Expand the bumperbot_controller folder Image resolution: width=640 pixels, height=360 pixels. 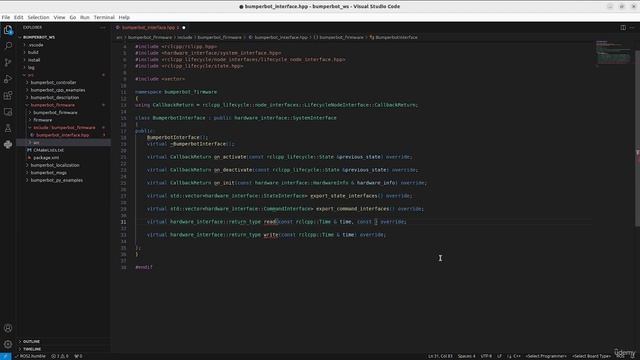53,82
